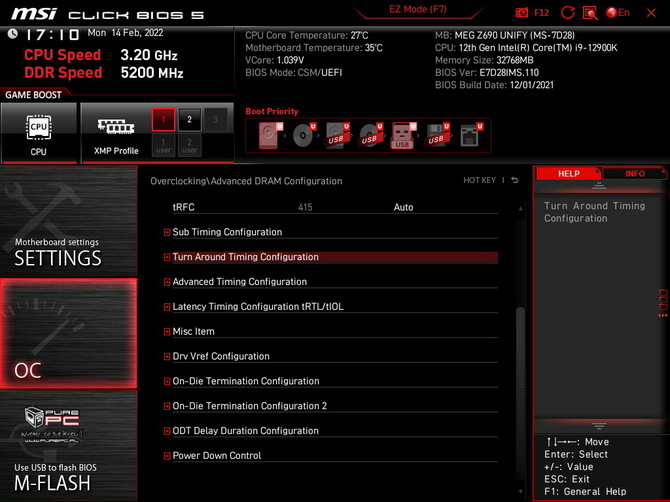The image size is (670, 502).
Task: Enable XMP profile 2
Action: pyautogui.click(x=189, y=120)
